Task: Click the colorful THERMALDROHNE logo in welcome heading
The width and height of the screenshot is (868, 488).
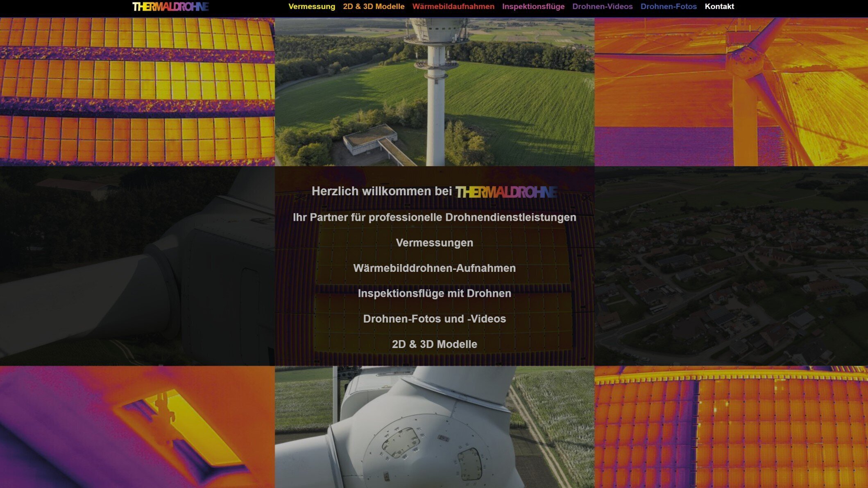Action: 506,192
